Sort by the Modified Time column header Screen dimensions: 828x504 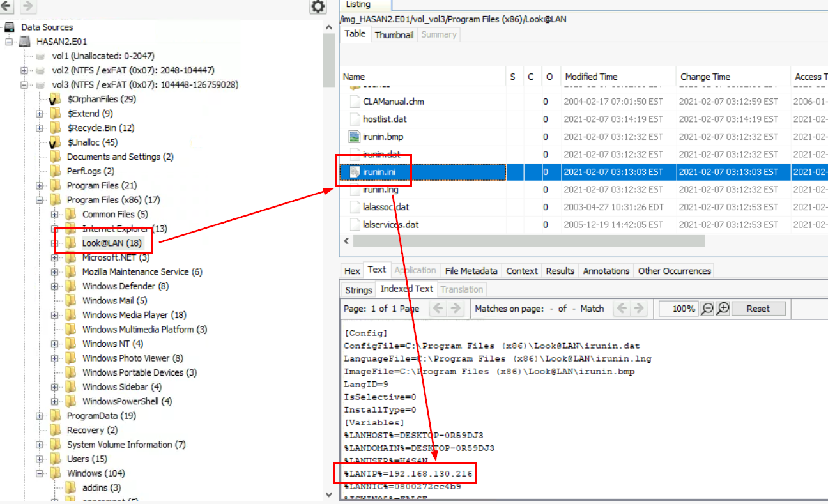tap(618, 77)
